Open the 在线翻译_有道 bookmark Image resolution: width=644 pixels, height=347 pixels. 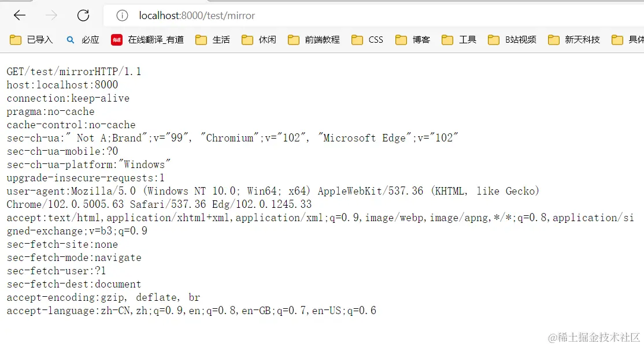(x=147, y=40)
